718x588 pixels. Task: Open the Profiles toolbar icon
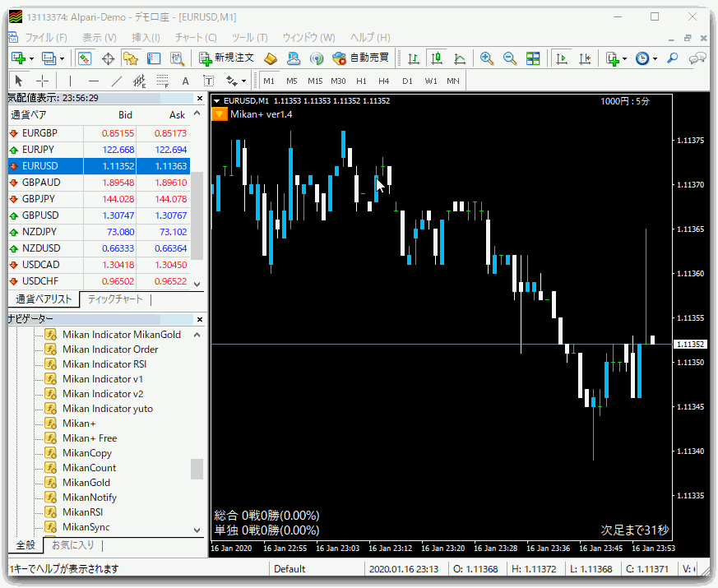pos(49,58)
